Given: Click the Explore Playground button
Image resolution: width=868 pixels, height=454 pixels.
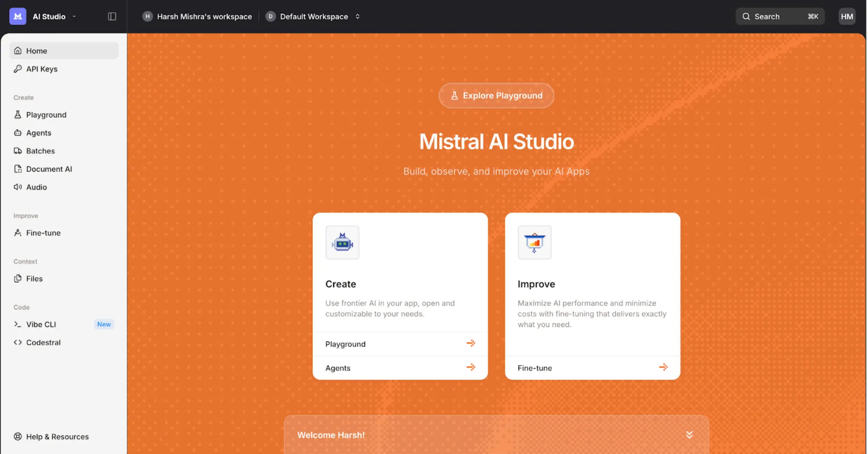Looking at the screenshot, I should [496, 95].
